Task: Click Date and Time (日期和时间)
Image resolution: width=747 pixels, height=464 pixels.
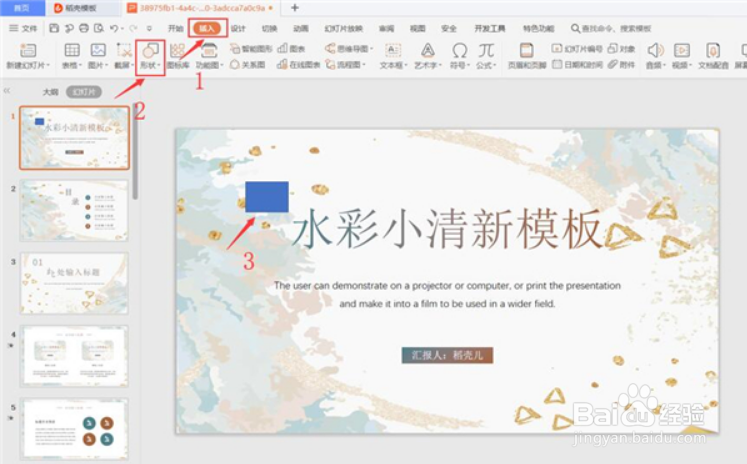Action: click(577, 64)
